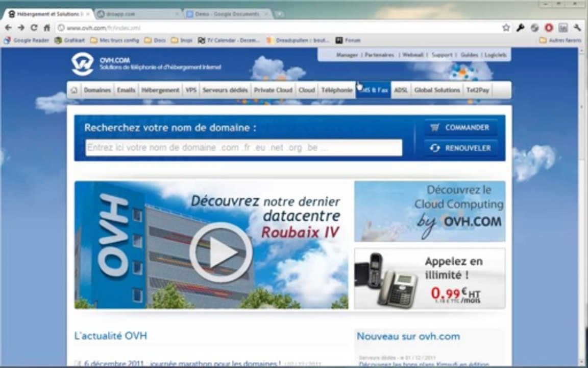
Task: Open the Dreadspullen bookmark
Action: pyautogui.click(x=298, y=40)
